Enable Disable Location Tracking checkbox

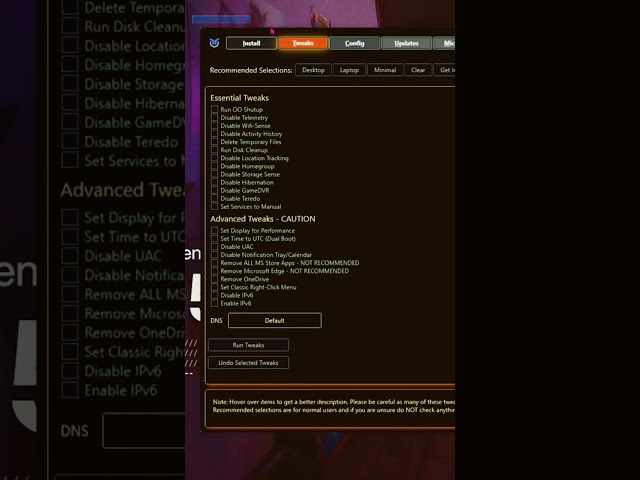point(214,158)
